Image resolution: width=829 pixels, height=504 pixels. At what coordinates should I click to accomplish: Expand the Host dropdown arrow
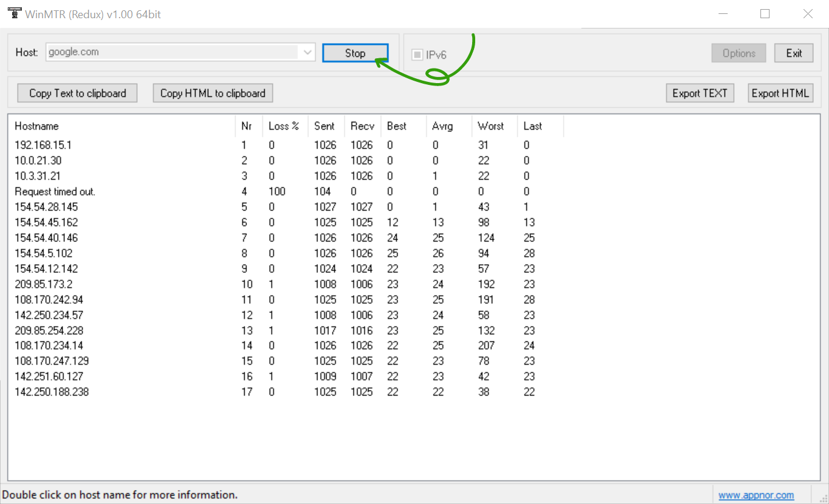[308, 53]
